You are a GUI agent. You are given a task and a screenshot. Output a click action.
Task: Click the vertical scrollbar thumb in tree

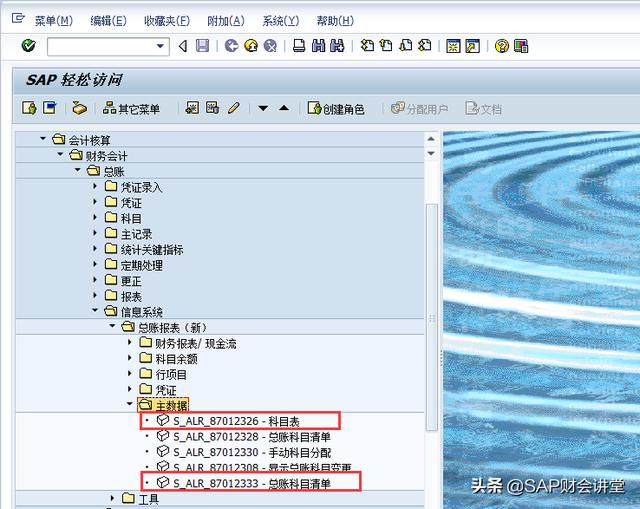click(431, 317)
